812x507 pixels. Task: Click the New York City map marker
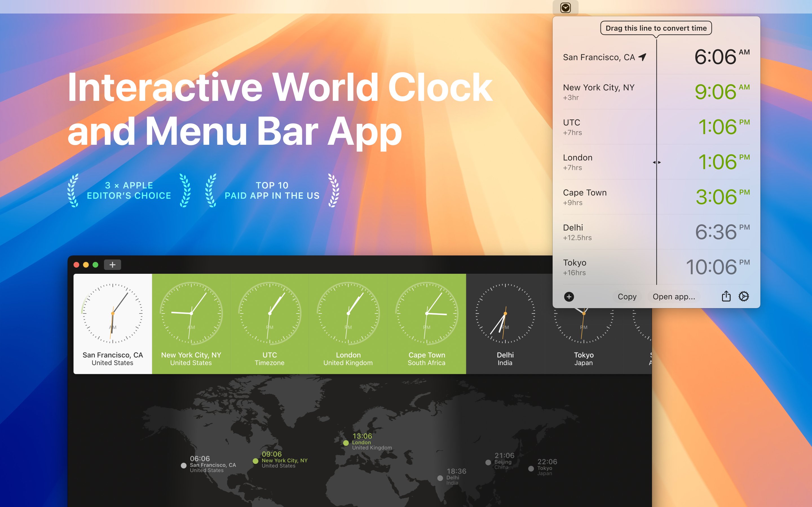coord(256,461)
